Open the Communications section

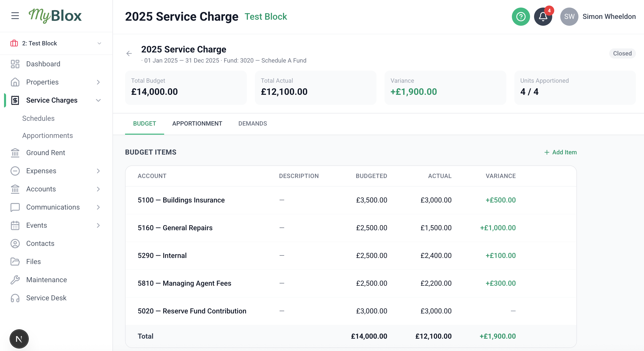[x=53, y=207]
